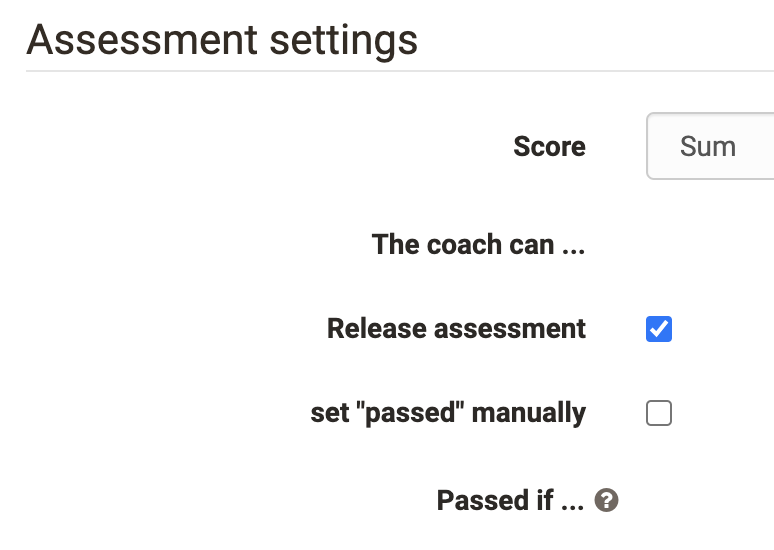The width and height of the screenshot is (774, 550).
Task: Click the "Release assessment" label text
Action: point(456,329)
